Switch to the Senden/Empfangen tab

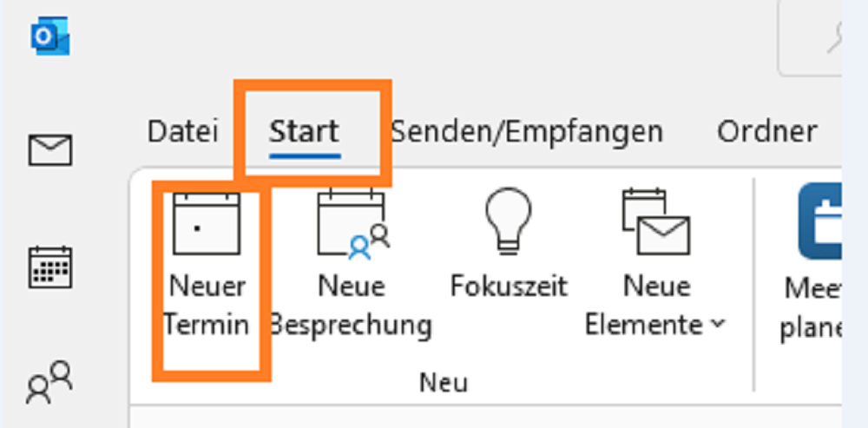point(527,132)
